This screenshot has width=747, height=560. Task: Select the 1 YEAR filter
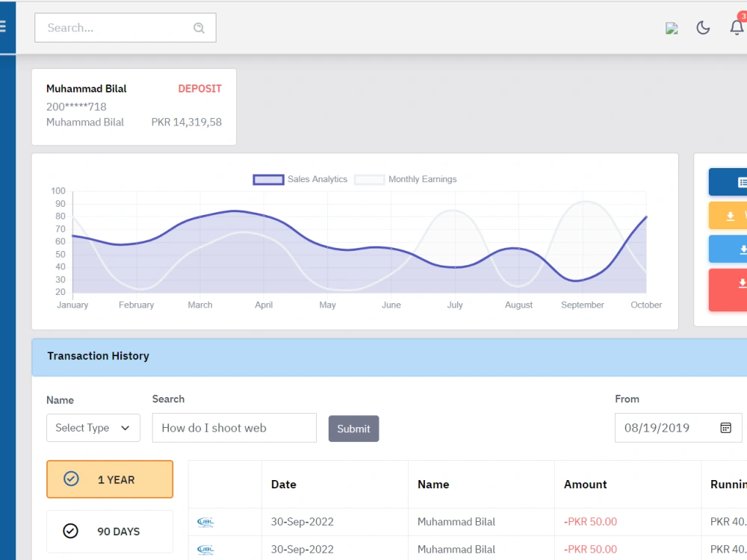click(110, 479)
